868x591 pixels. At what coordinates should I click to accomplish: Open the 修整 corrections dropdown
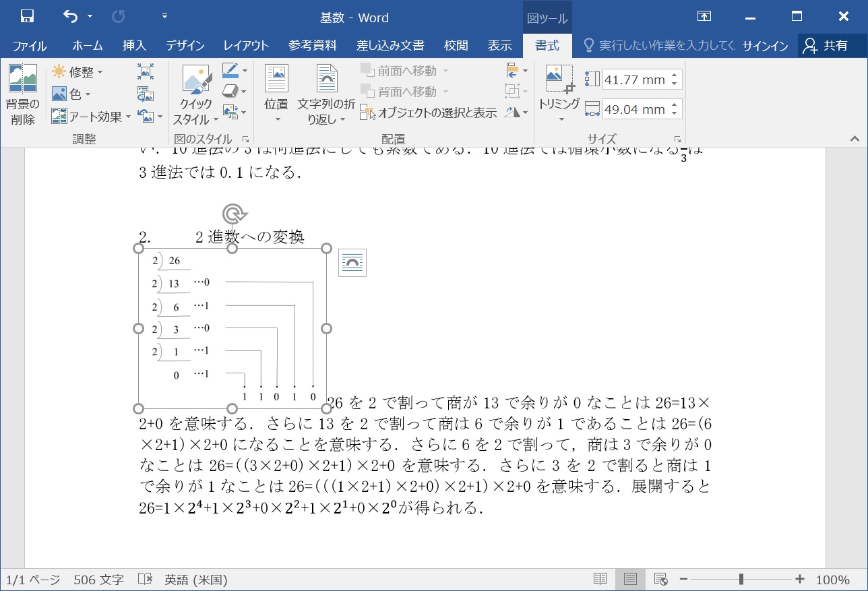(x=77, y=71)
